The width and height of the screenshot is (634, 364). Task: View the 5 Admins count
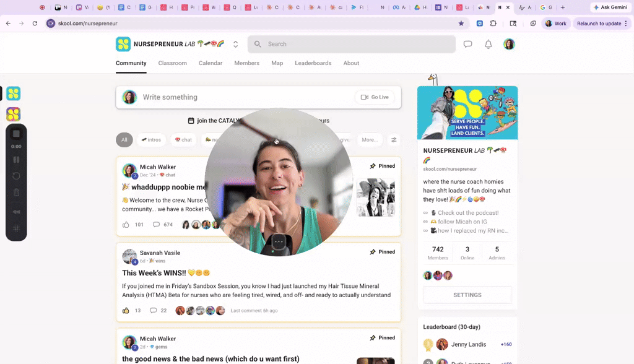[497, 253]
